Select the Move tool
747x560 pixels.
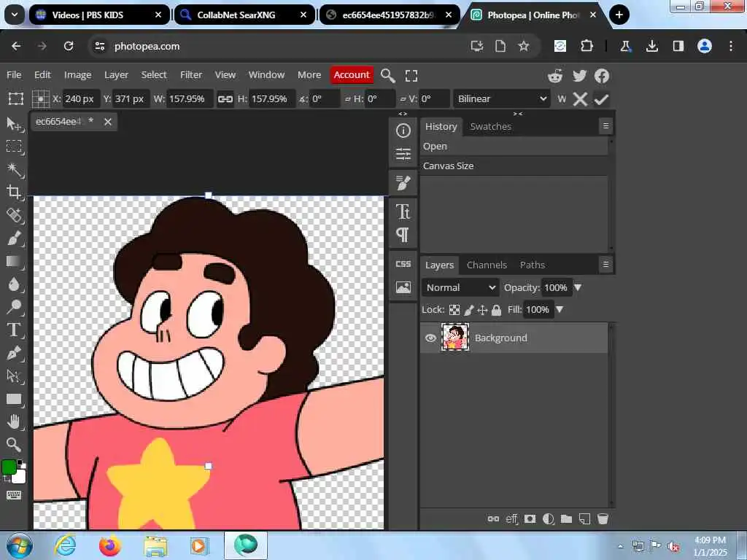pyautogui.click(x=15, y=124)
